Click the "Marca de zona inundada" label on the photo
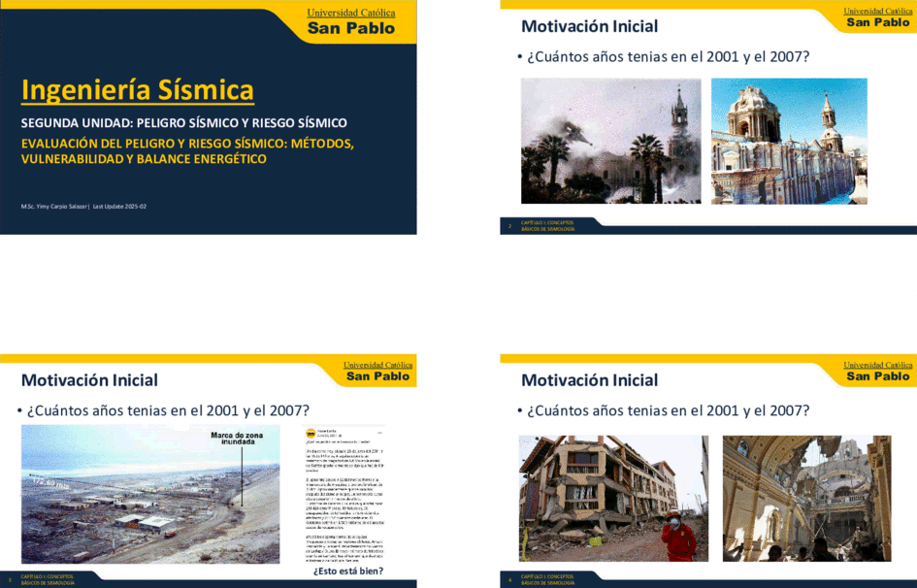The height and width of the screenshot is (588, 917). (237, 439)
